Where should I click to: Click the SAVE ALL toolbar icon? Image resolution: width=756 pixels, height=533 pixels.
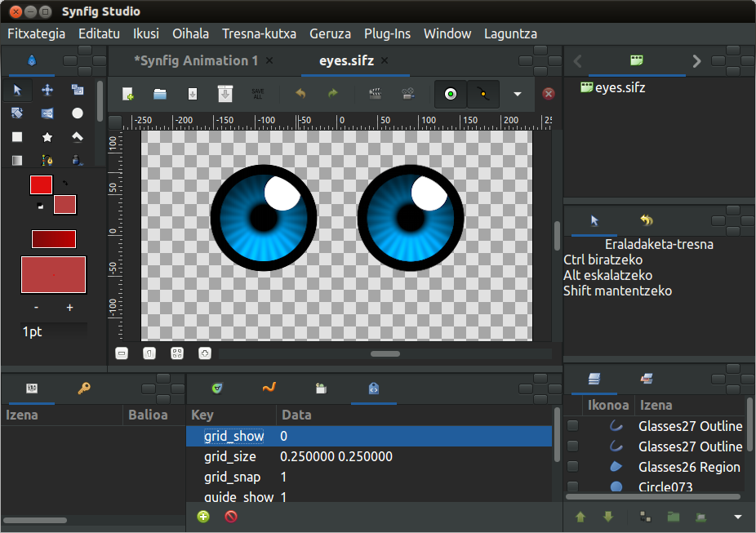258,94
